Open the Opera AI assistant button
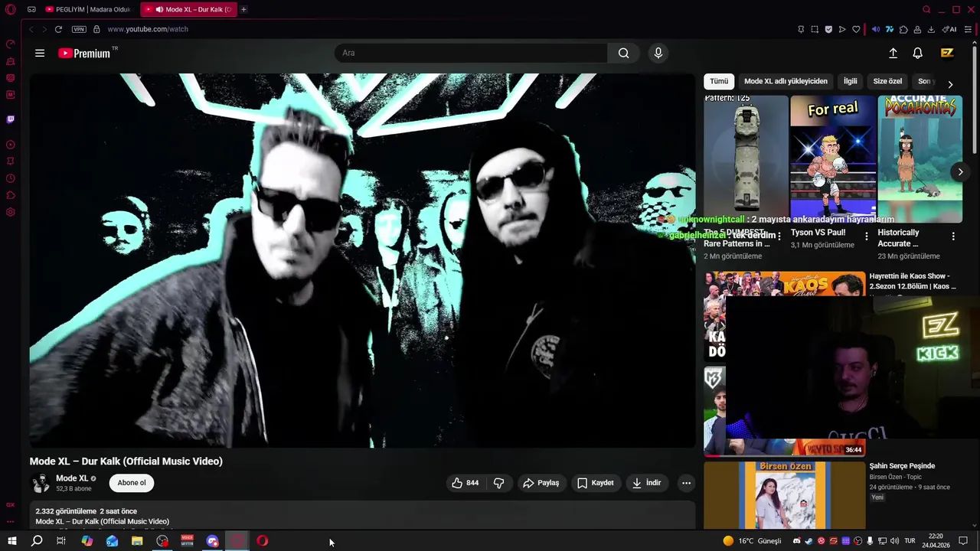980x551 pixels. 949,29
